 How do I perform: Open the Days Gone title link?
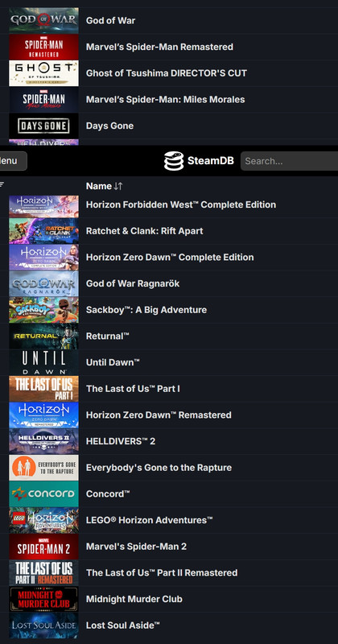coord(109,126)
